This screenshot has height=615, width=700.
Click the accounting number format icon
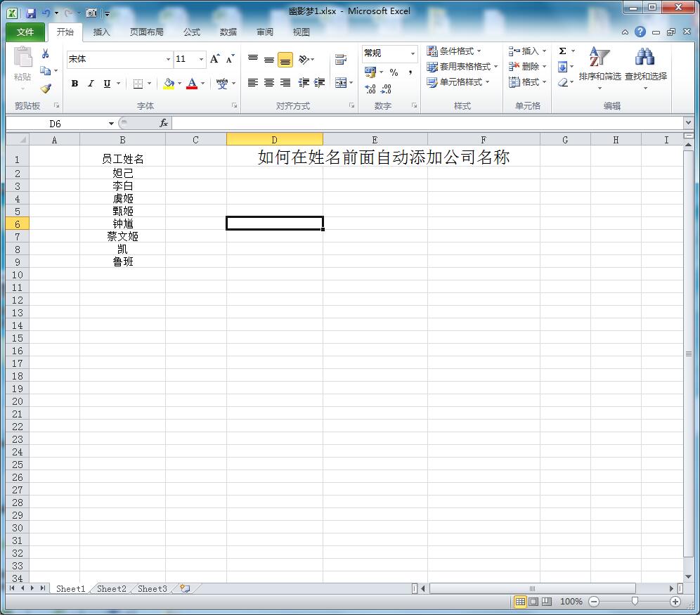coord(370,72)
